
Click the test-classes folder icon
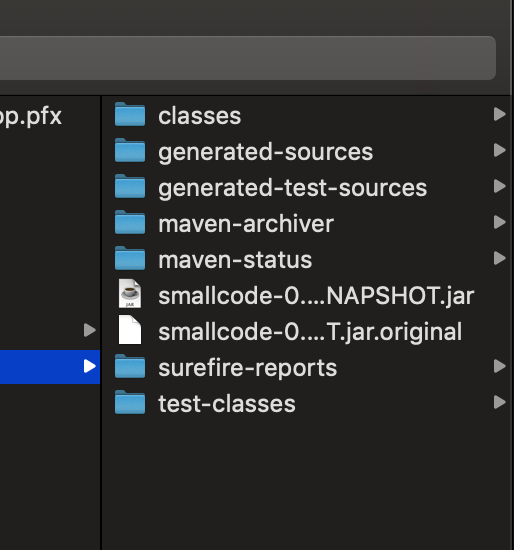pyautogui.click(x=130, y=402)
